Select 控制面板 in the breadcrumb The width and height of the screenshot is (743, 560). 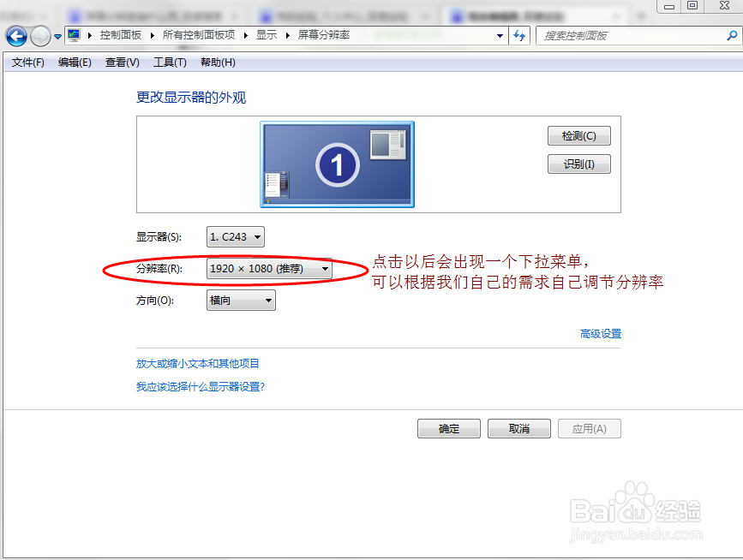click(120, 35)
